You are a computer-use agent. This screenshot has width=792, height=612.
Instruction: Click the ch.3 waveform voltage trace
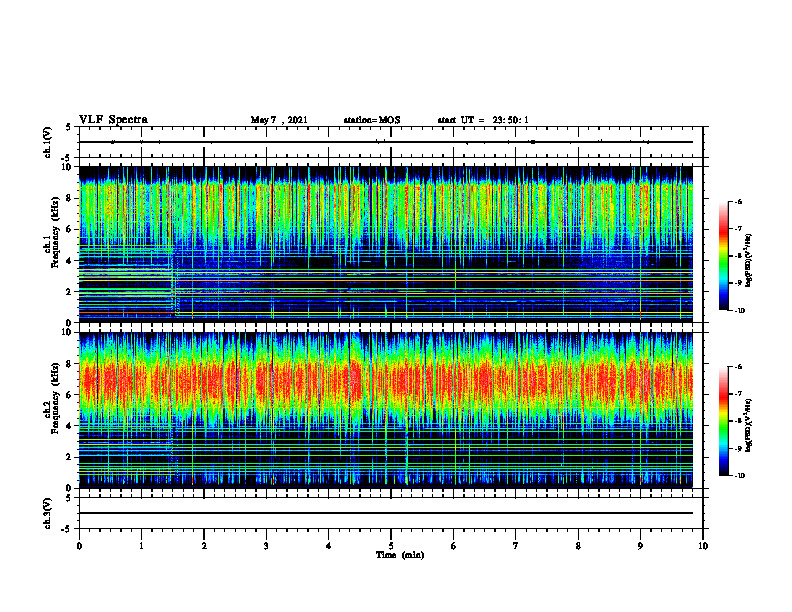(386, 513)
